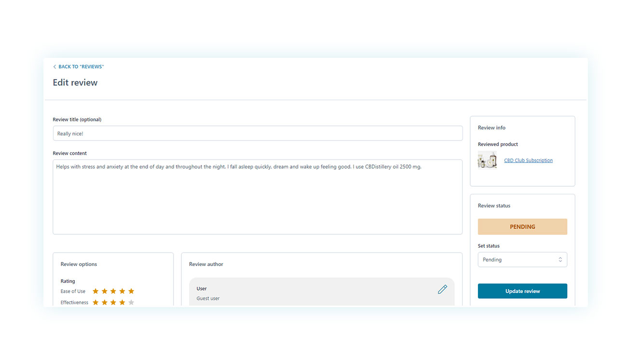This screenshot has width=627, height=364.
Task: Go back to "Reviews" list
Action: tap(78, 67)
